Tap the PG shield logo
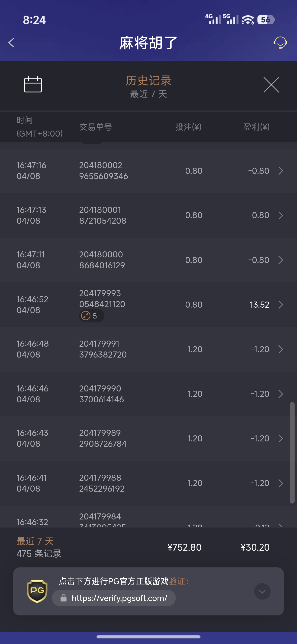The image size is (297, 644). coord(37,591)
